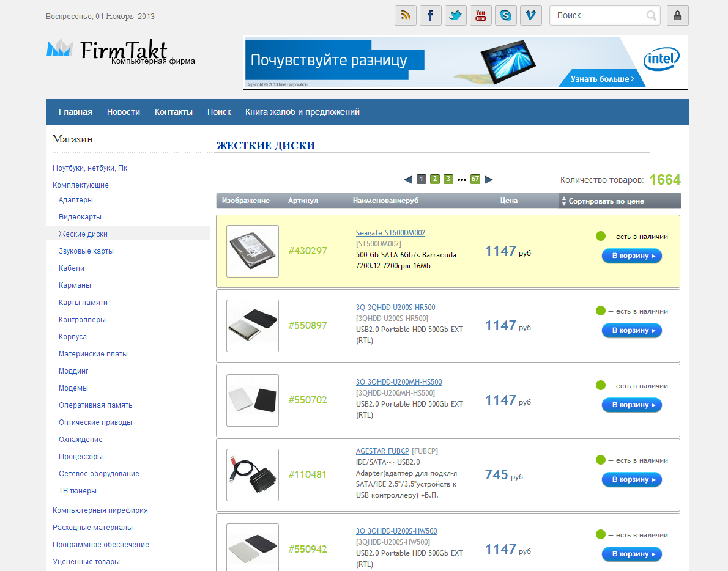Add 3QHDD-U200S-HR500 to cart
This screenshot has height=571, width=728.
632,331
